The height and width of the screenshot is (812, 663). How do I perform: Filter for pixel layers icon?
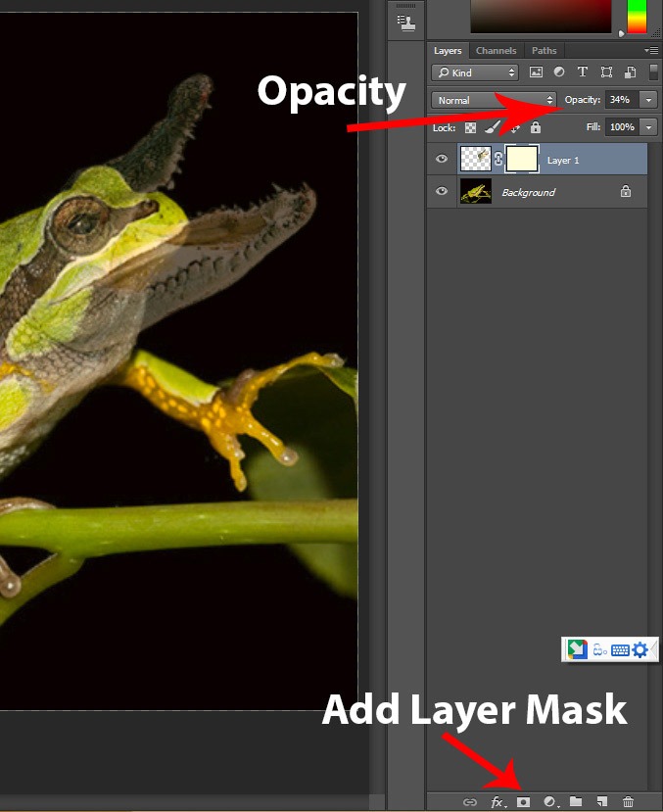(536, 72)
